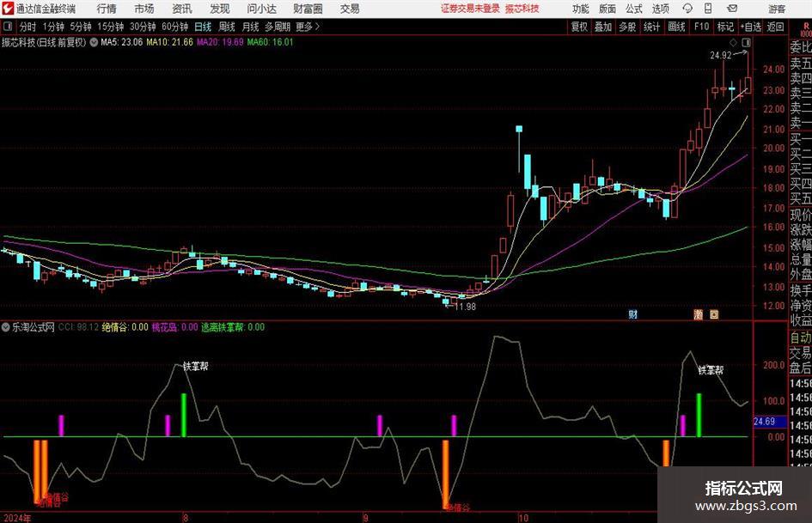Click the 通达信 red logo icon
The height and width of the screenshot is (523, 812).
[x=8, y=9]
